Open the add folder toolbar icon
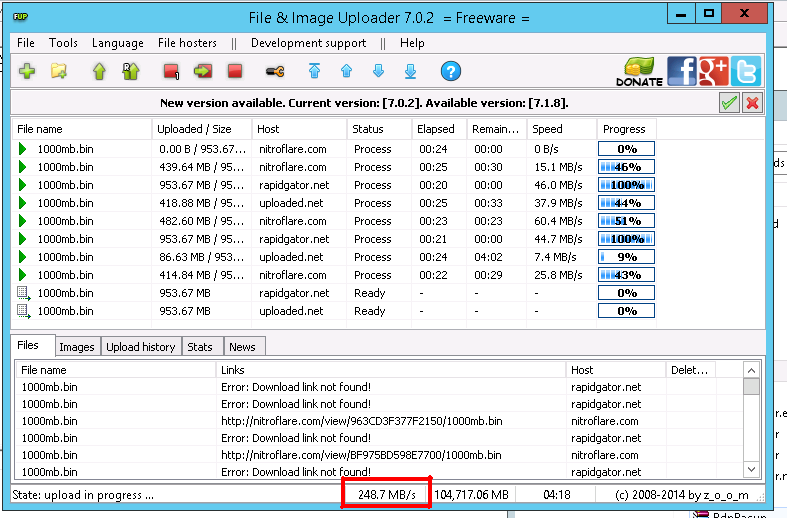The image size is (787, 518). pos(59,71)
